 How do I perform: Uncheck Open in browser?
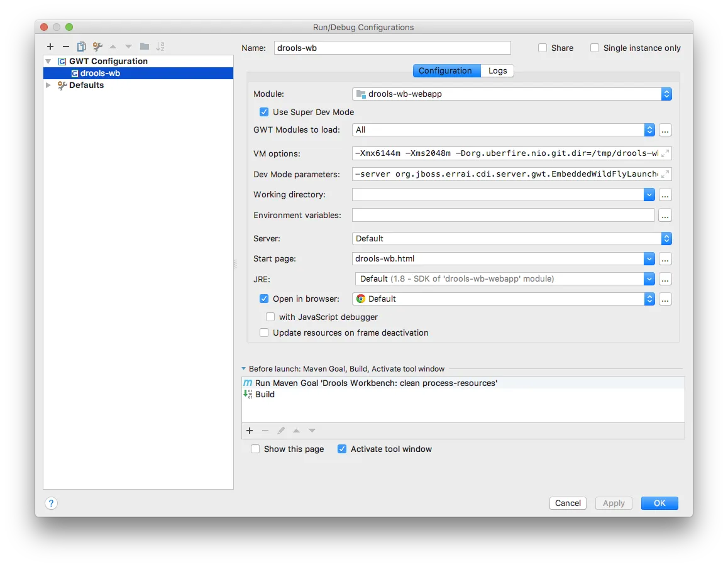coord(264,299)
